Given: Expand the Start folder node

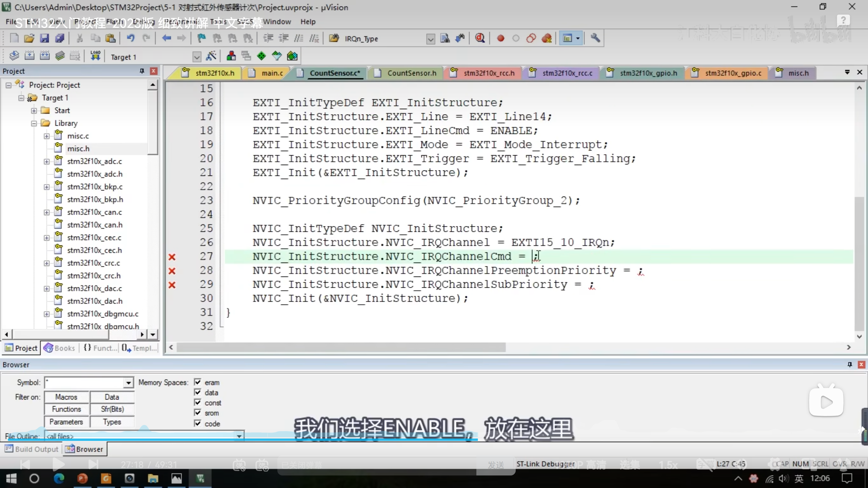Looking at the screenshot, I should pyautogui.click(x=34, y=110).
